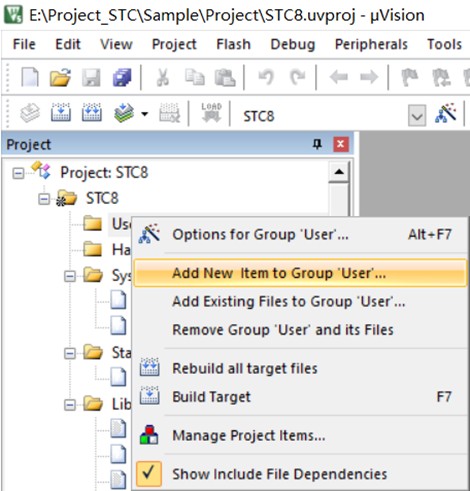Open the batch build dropdown arrow
The width and height of the screenshot is (470, 491).
(145, 114)
